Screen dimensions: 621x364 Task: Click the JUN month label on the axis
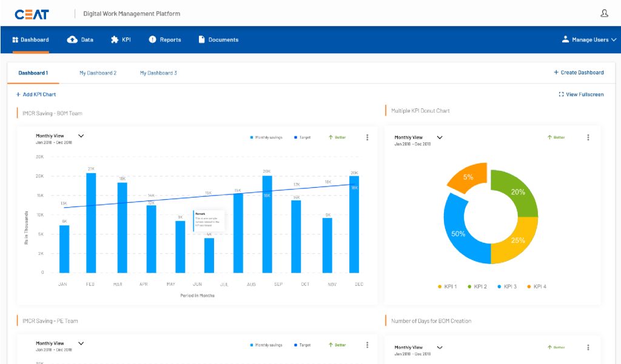pyautogui.click(x=197, y=284)
